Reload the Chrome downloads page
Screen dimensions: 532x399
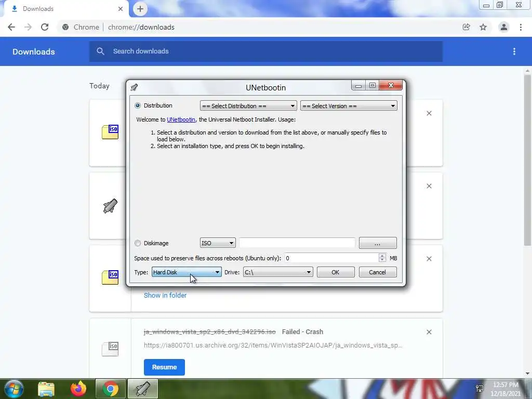click(45, 27)
